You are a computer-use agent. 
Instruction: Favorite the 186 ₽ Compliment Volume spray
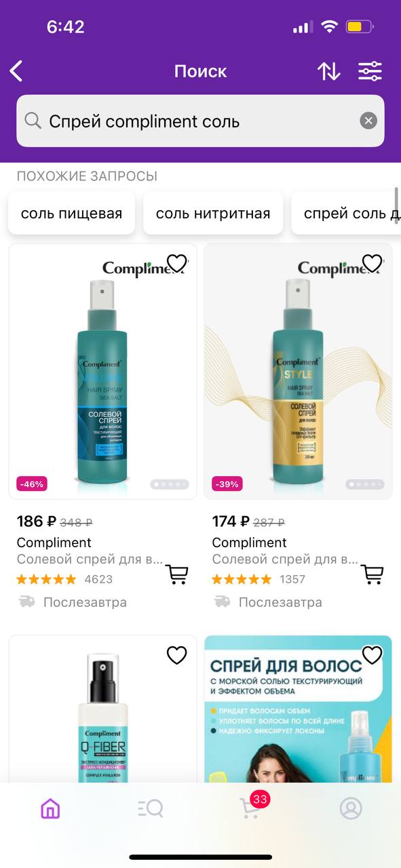click(176, 263)
